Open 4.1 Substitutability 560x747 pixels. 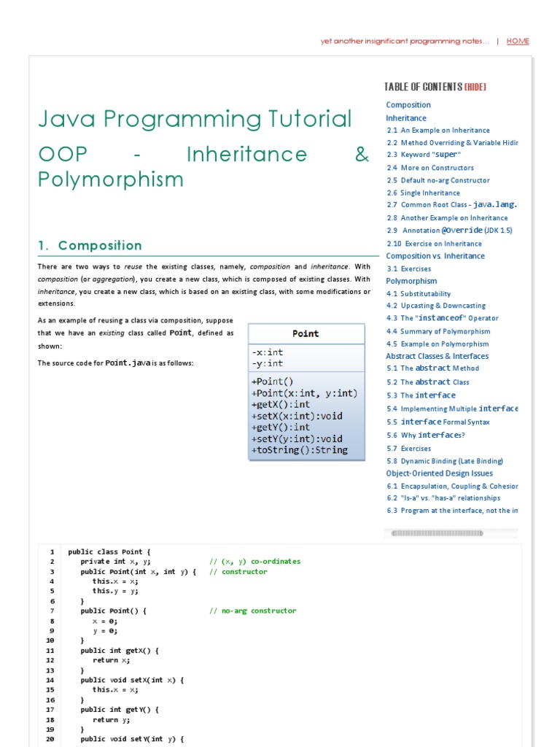click(419, 294)
